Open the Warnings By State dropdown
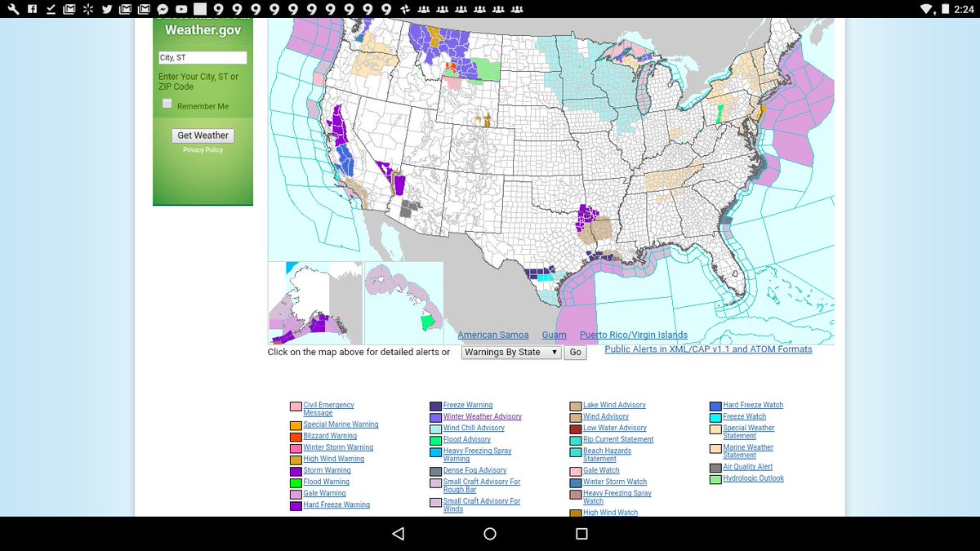980x551 pixels. tap(511, 353)
